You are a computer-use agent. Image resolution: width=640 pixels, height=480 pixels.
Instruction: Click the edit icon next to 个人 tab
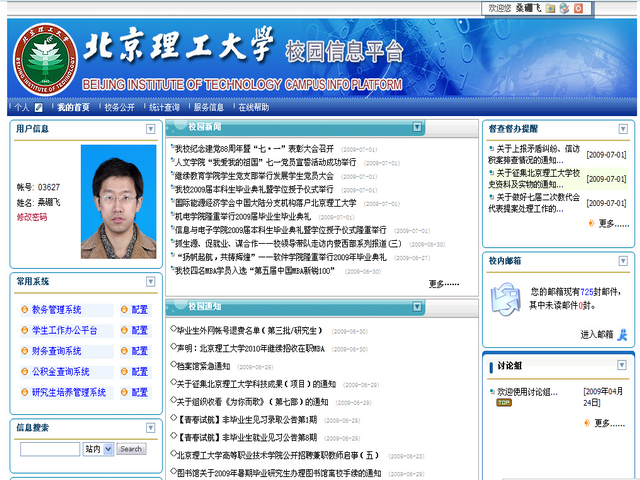click(39, 107)
